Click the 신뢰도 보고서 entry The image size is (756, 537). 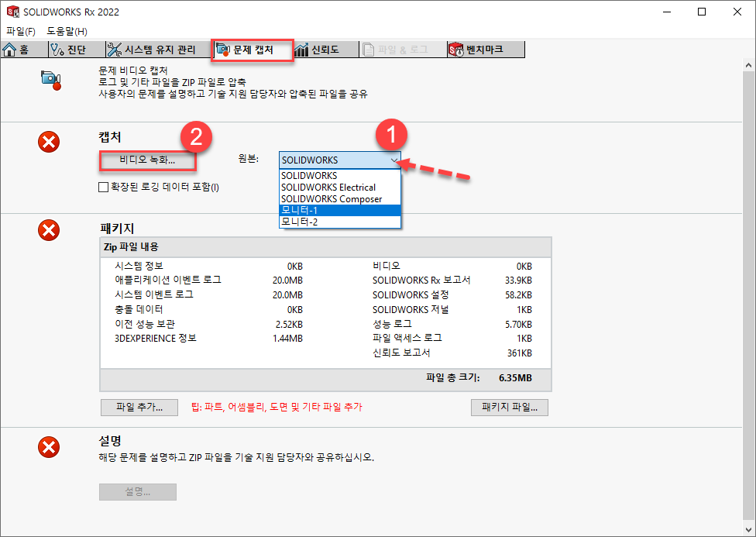pos(401,353)
